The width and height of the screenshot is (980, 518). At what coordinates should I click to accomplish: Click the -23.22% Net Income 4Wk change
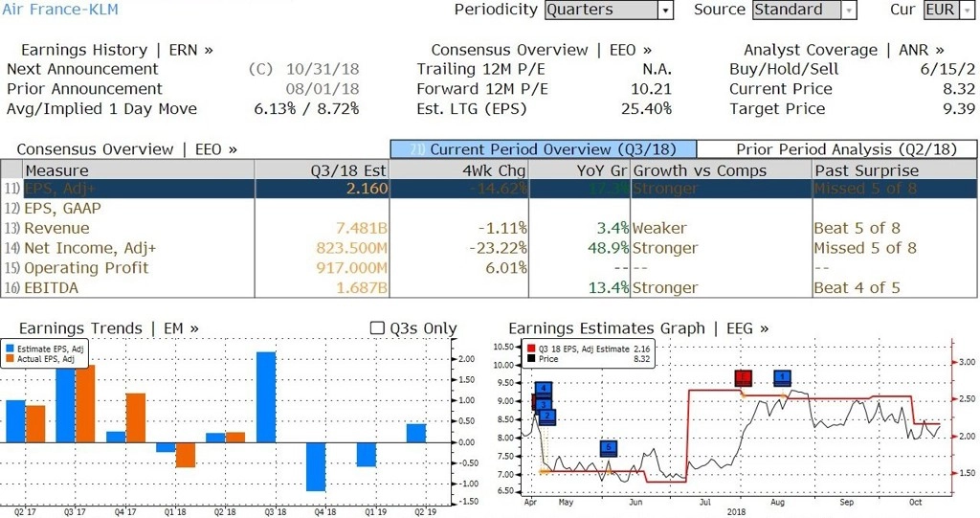(498, 248)
